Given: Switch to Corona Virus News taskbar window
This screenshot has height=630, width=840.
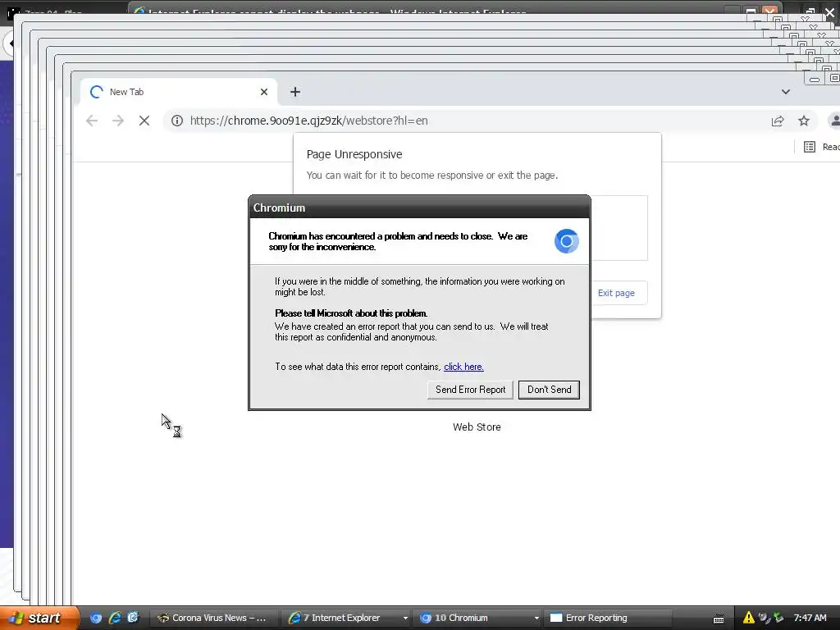Looking at the screenshot, I should [213, 618].
